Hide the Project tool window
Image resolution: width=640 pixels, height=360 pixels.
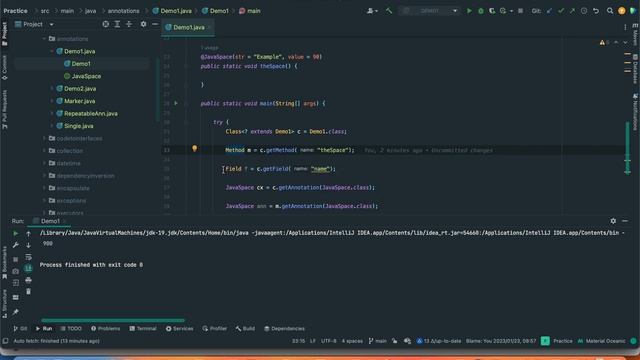155,24
